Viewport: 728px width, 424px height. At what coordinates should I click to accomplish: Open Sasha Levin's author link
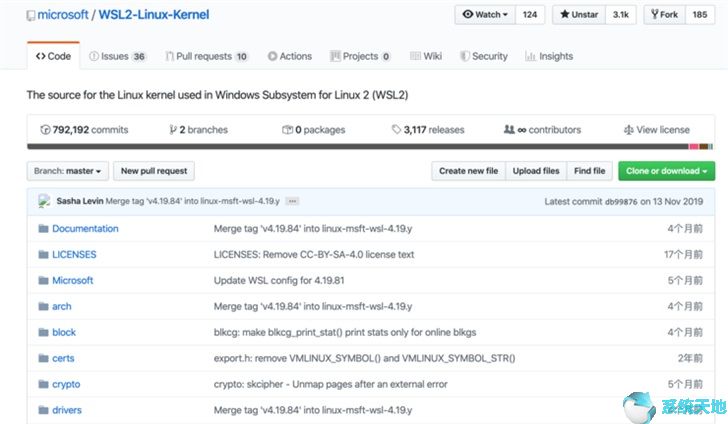click(80, 201)
